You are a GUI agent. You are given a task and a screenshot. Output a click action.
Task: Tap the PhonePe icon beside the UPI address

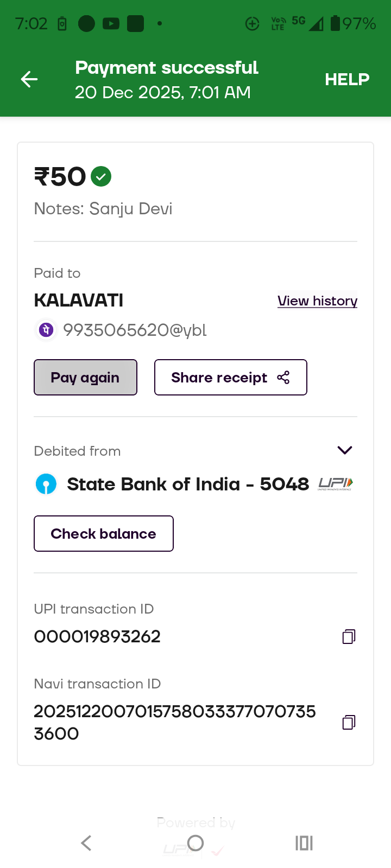tap(47, 330)
